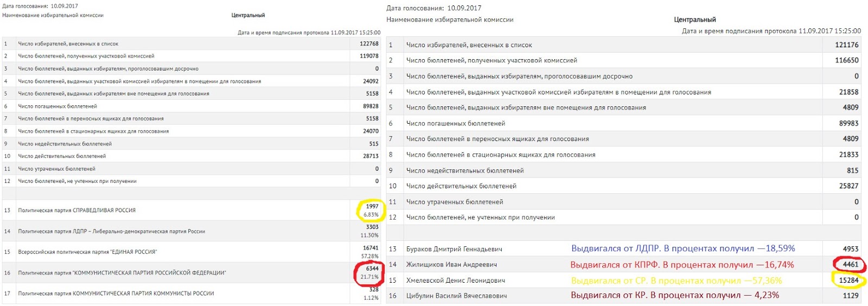
Task: Select candidate Жилищиков Иван Андреевич
Action: tap(451, 265)
